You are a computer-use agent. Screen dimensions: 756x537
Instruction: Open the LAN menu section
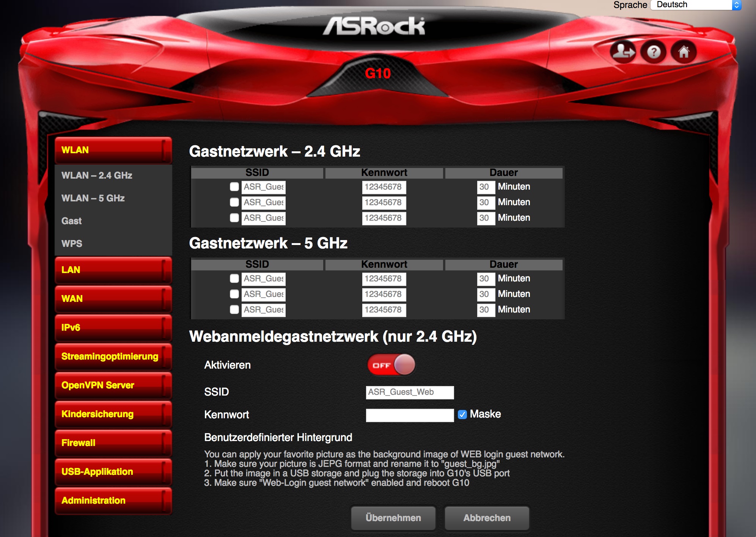coord(113,270)
